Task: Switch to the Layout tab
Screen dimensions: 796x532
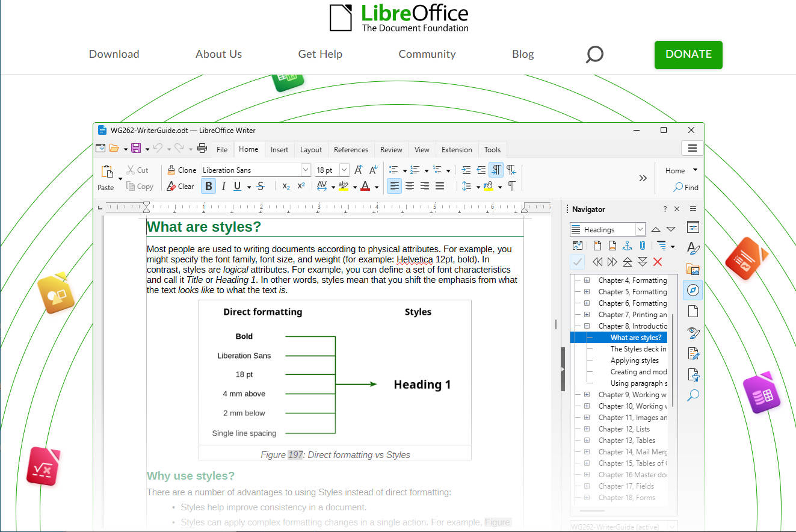Action: (311, 150)
